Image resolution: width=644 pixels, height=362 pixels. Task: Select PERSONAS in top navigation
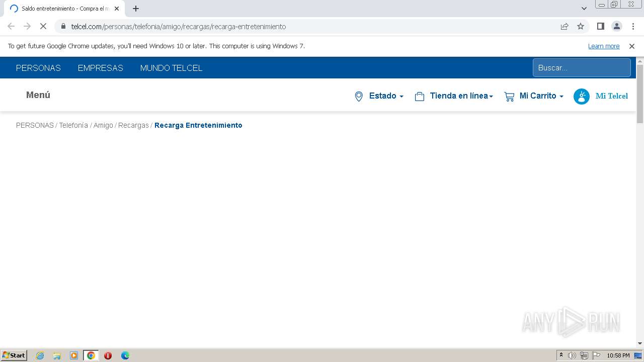point(38,68)
